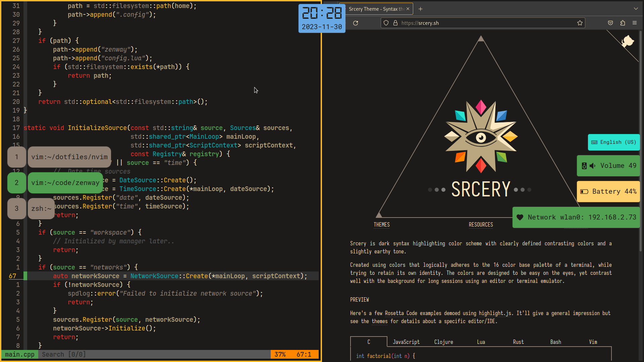Screen dimensions: 644x362
Task: Click the Battery 44% widget
Action: [x=608, y=191]
